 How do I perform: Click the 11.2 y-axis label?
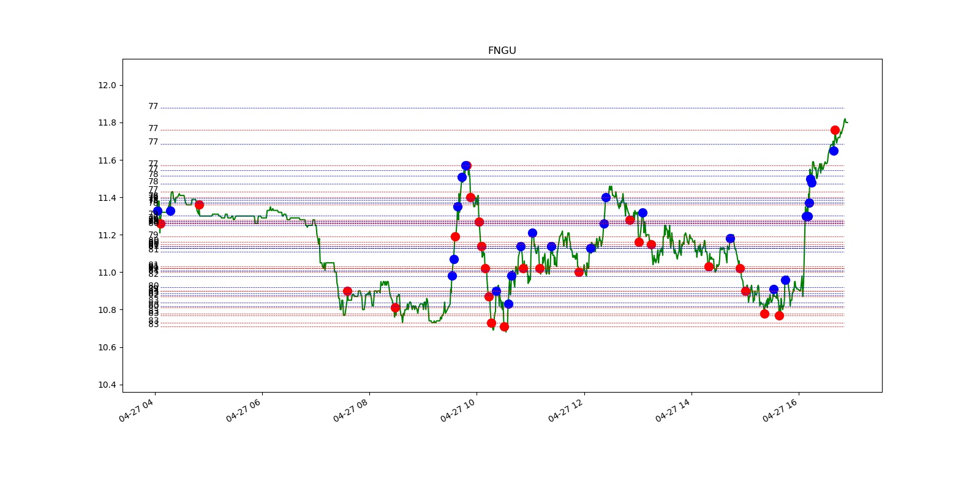107,235
